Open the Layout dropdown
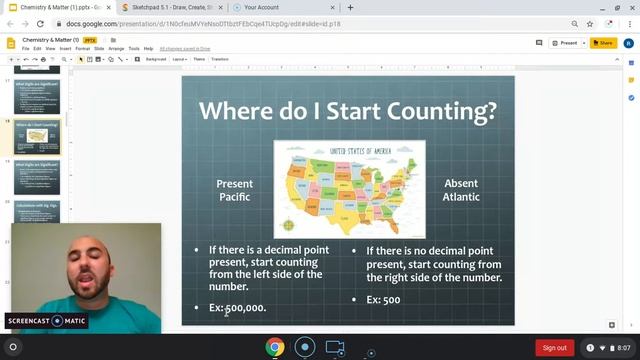 180,59
